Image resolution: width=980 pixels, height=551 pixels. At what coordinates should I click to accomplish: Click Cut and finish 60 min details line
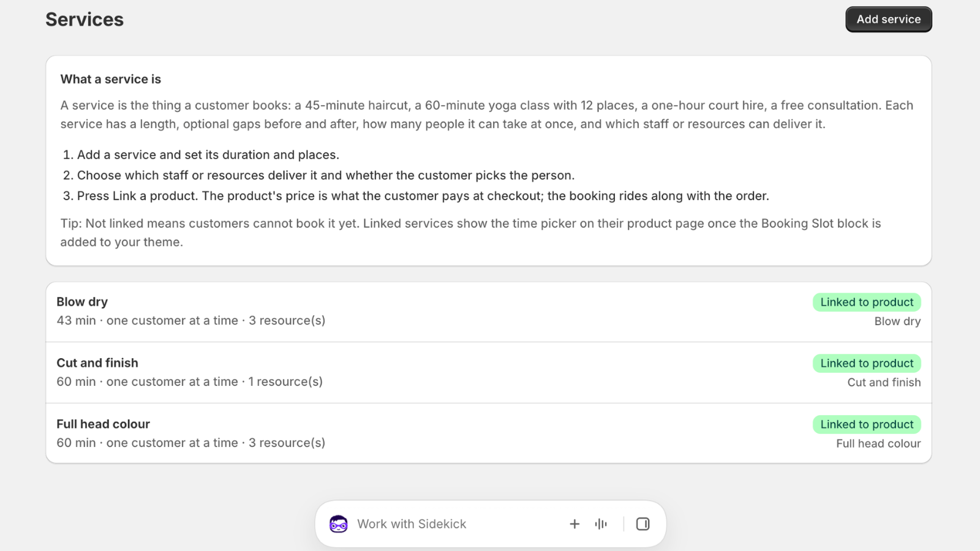coord(190,382)
